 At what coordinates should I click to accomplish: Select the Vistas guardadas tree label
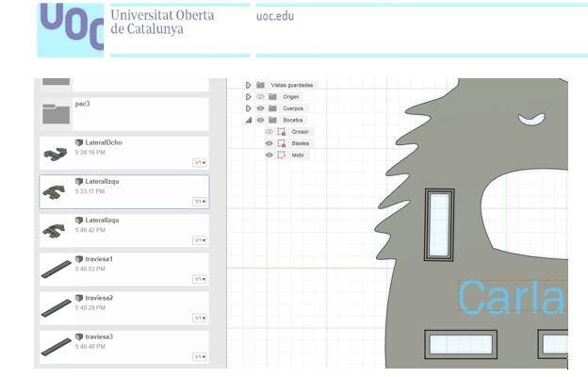tap(292, 85)
